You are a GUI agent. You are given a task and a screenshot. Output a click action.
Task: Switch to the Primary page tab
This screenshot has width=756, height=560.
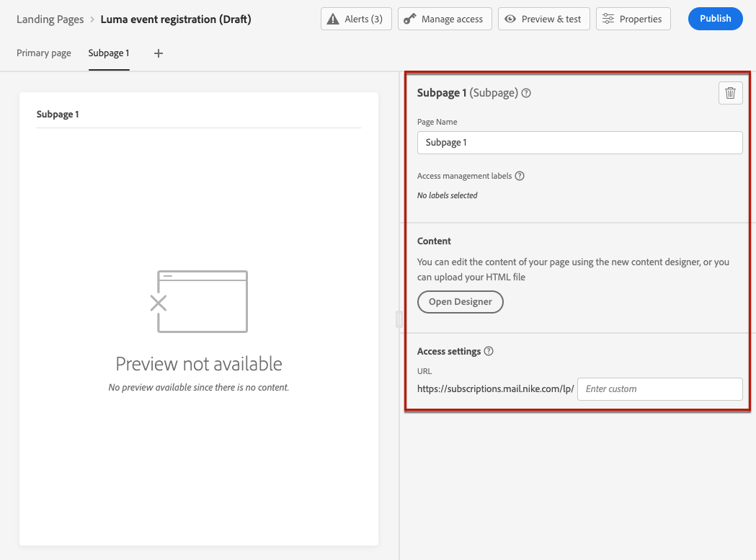pos(44,53)
